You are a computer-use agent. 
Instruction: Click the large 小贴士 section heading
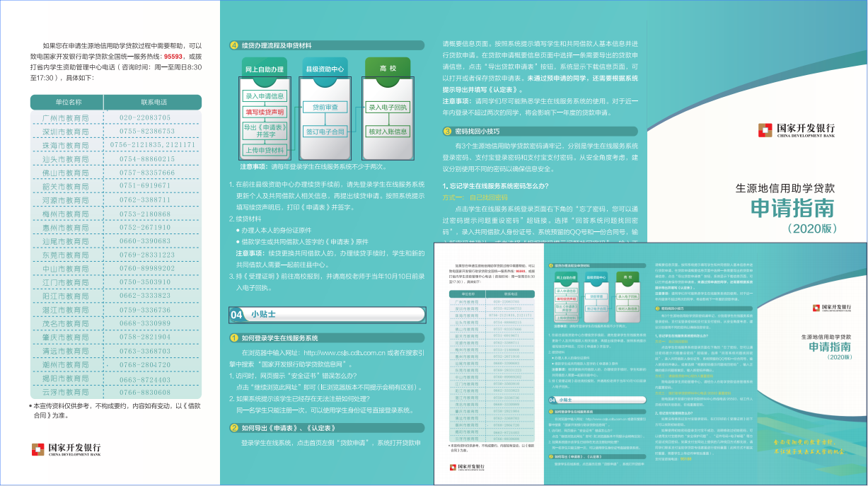(263, 314)
